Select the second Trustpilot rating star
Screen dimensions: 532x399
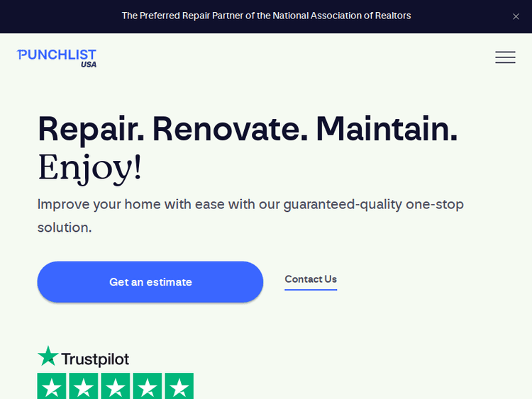click(x=83, y=387)
